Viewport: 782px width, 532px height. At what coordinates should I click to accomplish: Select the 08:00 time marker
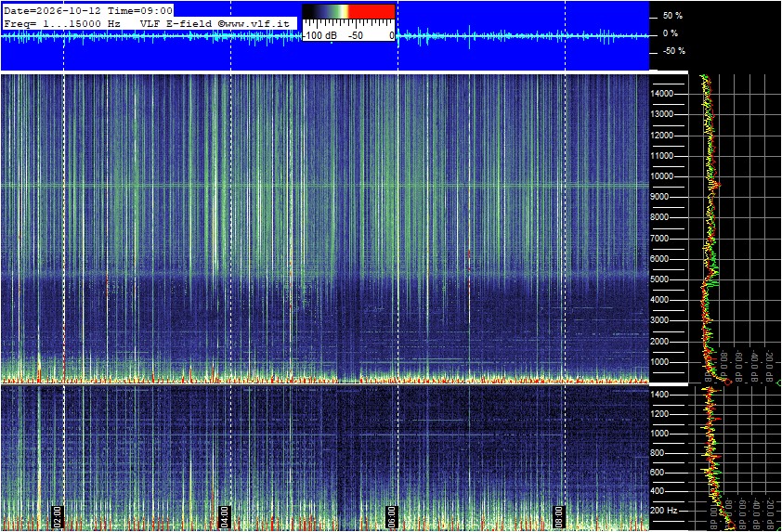pos(558,516)
